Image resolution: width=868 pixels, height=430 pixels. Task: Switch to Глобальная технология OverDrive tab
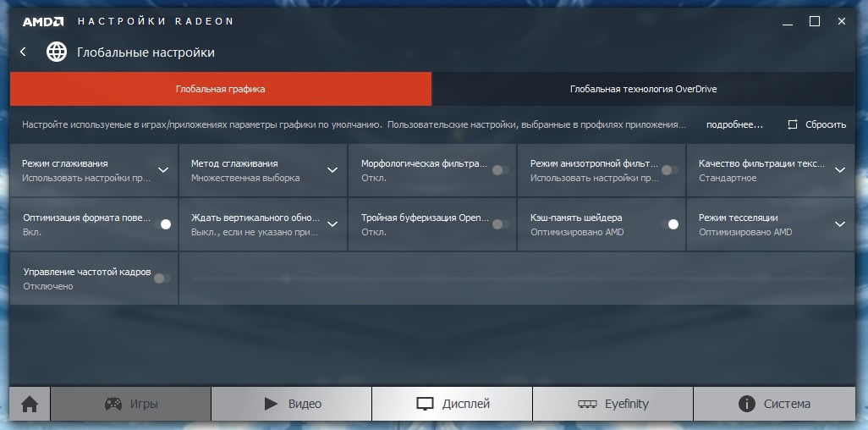(x=643, y=89)
